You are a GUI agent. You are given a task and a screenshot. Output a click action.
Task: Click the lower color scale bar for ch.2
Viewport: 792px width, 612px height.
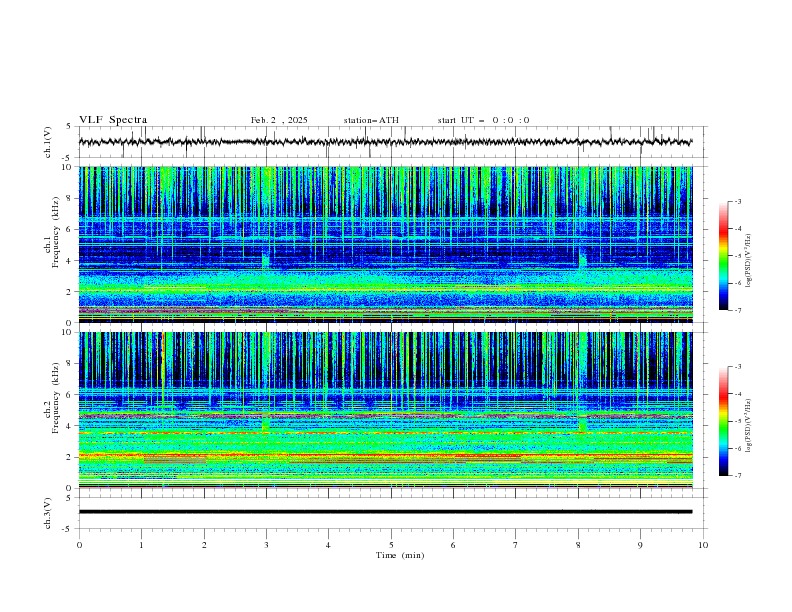tap(723, 421)
